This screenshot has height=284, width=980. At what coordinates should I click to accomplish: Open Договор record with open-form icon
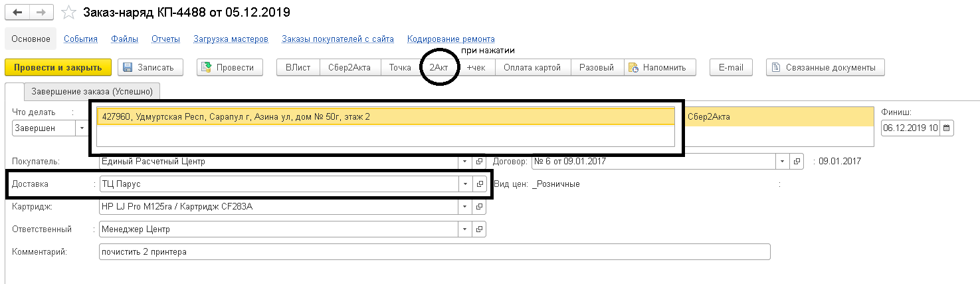tap(797, 162)
